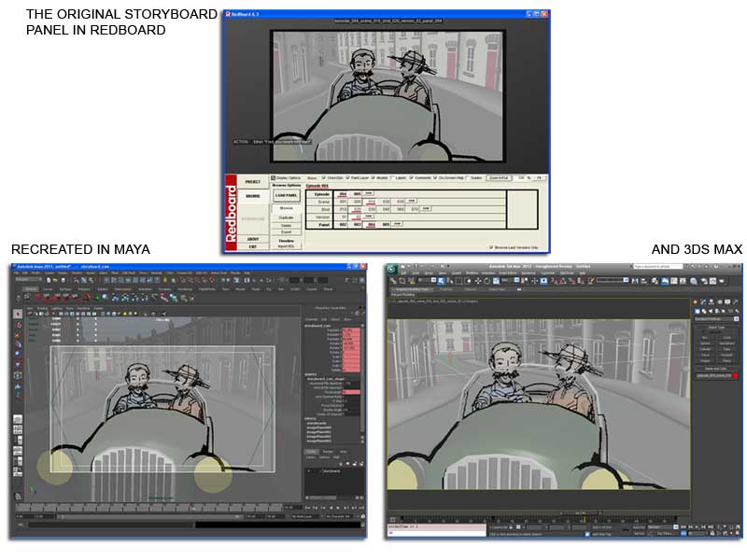The height and width of the screenshot is (560, 747).
Task: Click the ABOUT button in Redboard
Action: [x=252, y=239]
